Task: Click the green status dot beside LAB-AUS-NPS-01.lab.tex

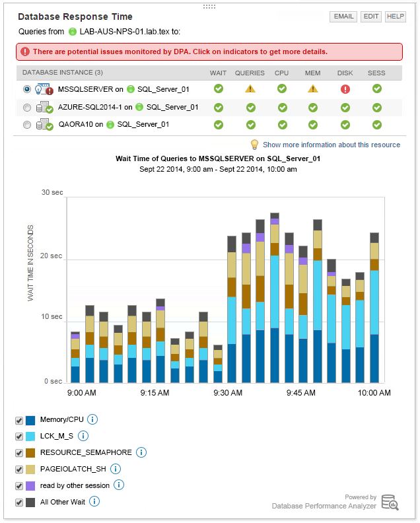Action: [73, 32]
